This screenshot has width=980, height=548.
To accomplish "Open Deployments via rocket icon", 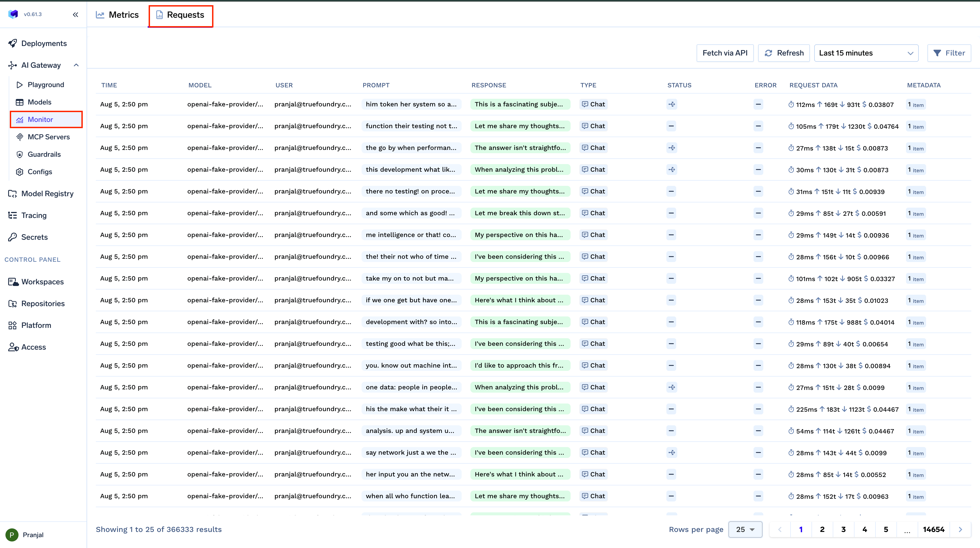I will (13, 43).
